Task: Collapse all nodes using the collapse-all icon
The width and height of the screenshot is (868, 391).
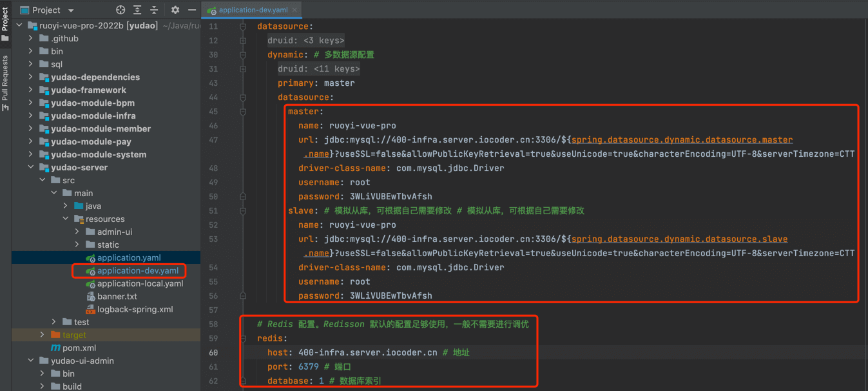Action: (x=154, y=10)
